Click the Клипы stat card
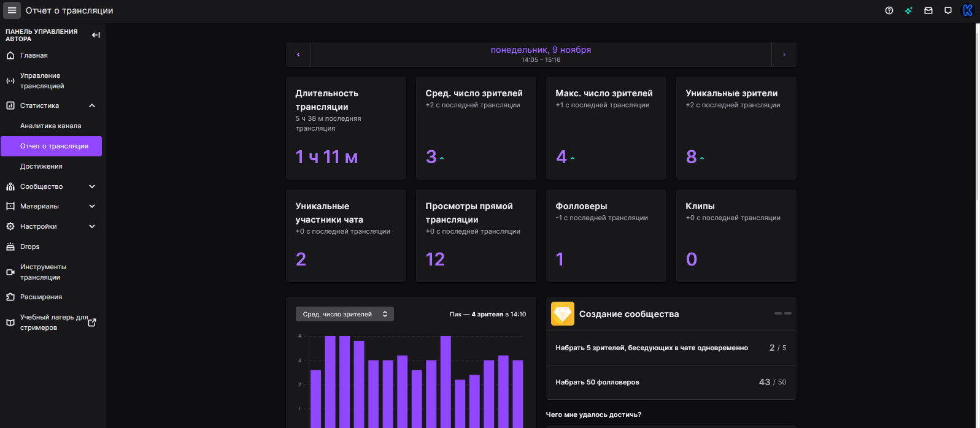Image resolution: width=980 pixels, height=428 pixels. (736, 236)
